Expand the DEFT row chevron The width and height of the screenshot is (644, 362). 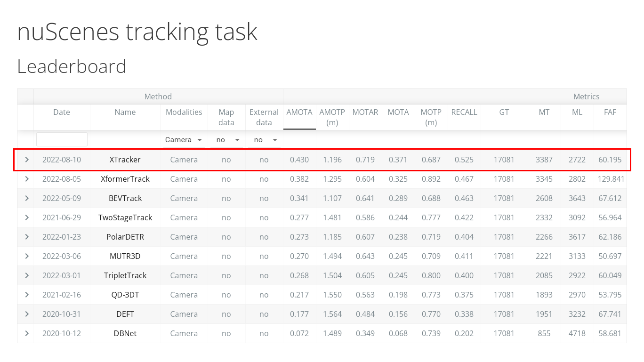27,314
